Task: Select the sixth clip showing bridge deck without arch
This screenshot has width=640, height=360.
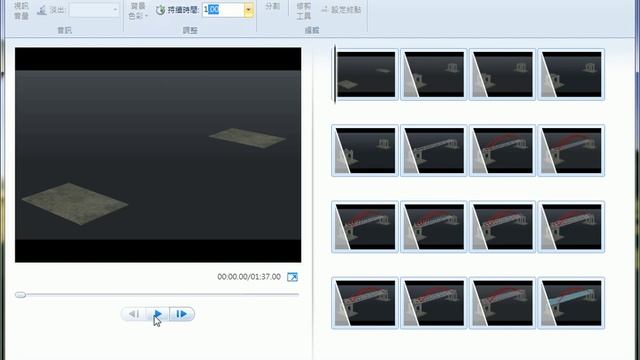Action: point(433,151)
